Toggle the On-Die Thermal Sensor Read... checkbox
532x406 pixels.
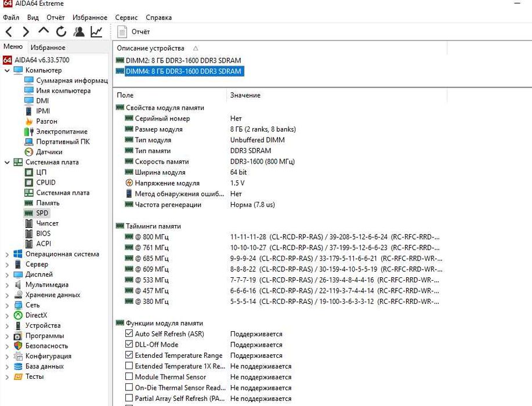[129, 387]
